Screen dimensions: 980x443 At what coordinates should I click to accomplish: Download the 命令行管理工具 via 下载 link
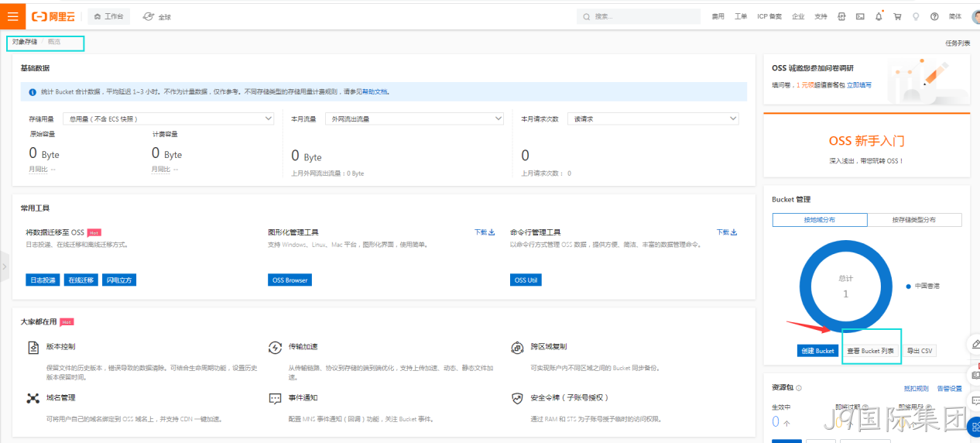tap(727, 232)
